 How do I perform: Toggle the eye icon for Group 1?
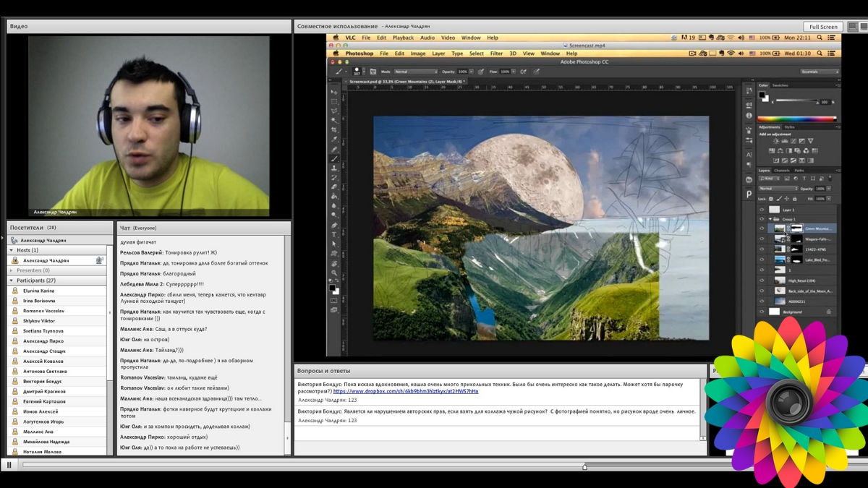[762, 218]
